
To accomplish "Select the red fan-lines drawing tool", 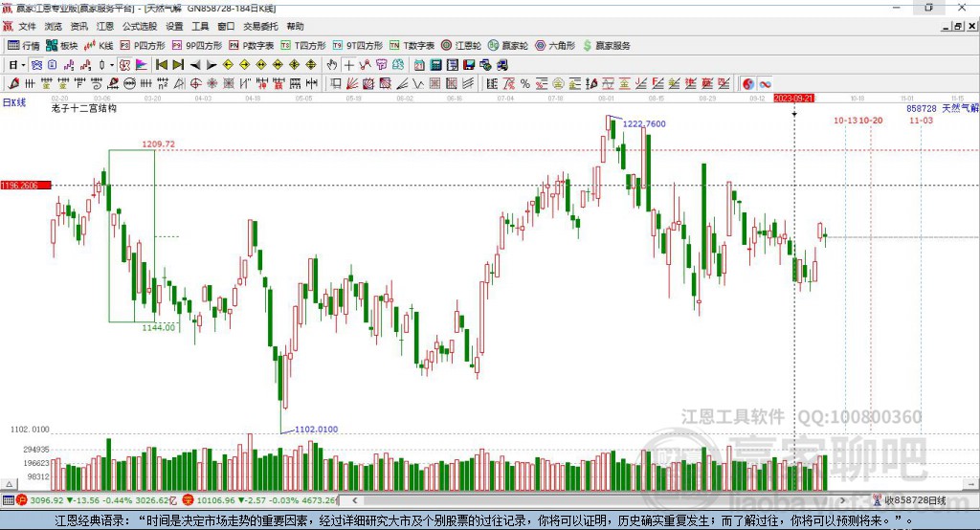I will click(352, 84).
